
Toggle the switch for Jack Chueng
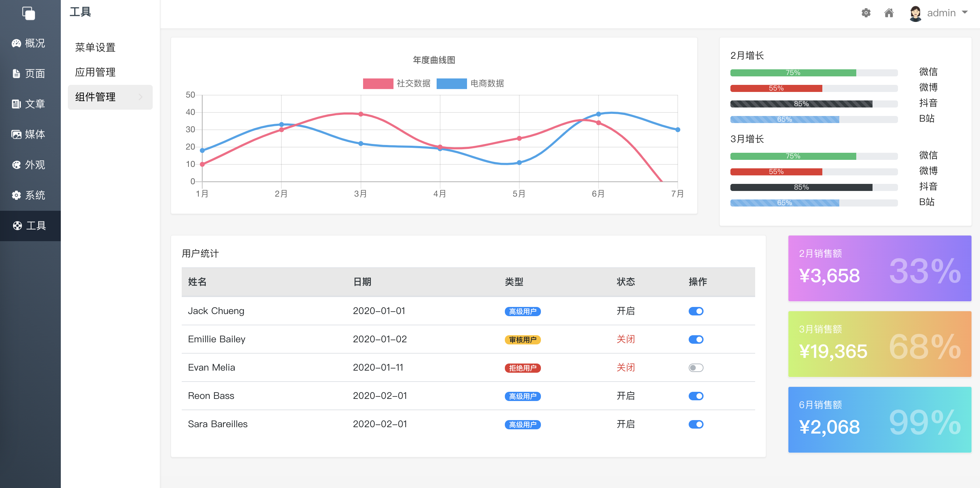click(696, 312)
